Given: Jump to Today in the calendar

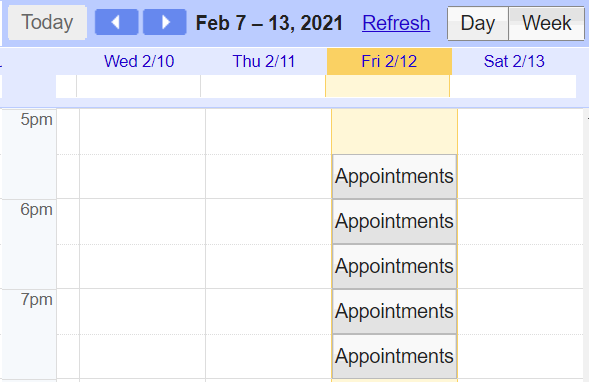Looking at the screenshot, I should pyautogui.click(x=47, y=22).
